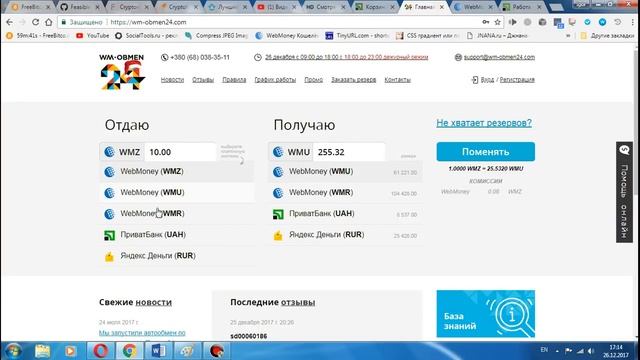
Task: Open the Заказать резерв menu item
Action: [353, 80]
